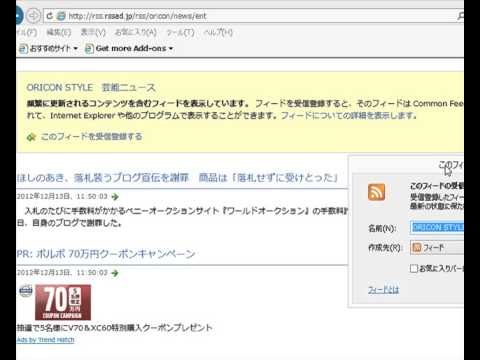The width and height of the screenshot is (480, 360).
Task: Click the ORICON STYLE 芸能ニュース feed title
Action: pyautogui.click(x=91, y=88)
